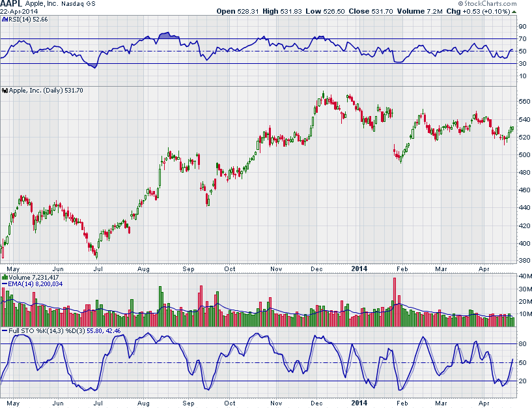Click the Nasdaq GS exchange label
Viewport: 532px width, 408px height.
click(78, 4)
